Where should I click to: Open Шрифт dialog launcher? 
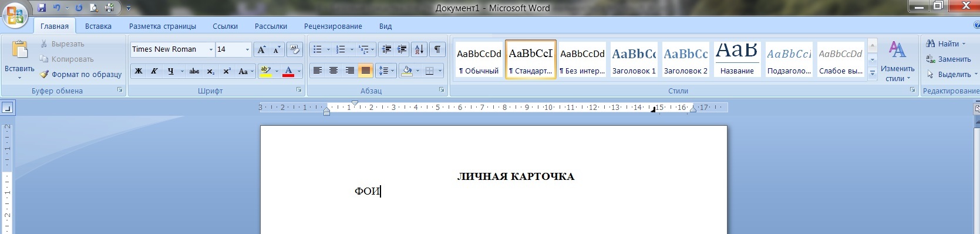[x=299, y=90]
